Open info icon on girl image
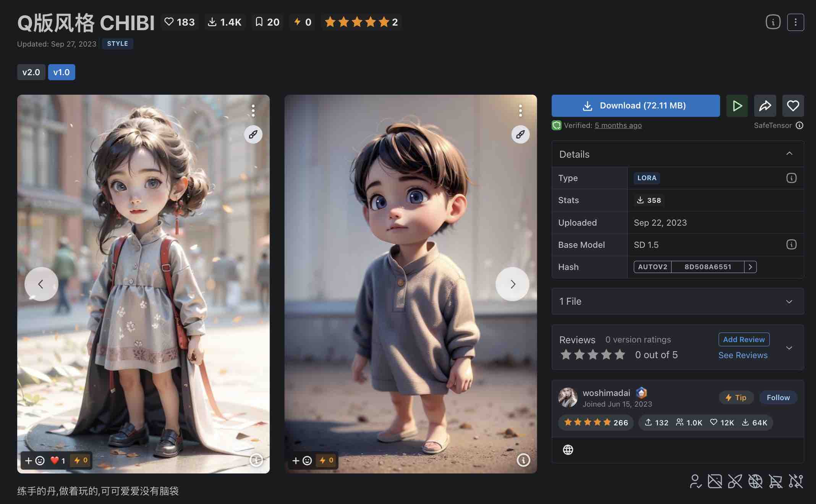Screen dimensions: 816x504 256,460
